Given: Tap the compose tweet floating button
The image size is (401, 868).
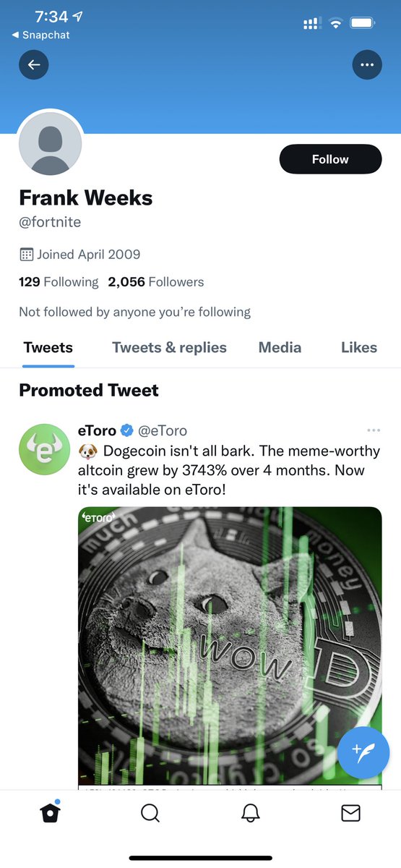Looking at the screenshot, I should (x=363, y=753).
